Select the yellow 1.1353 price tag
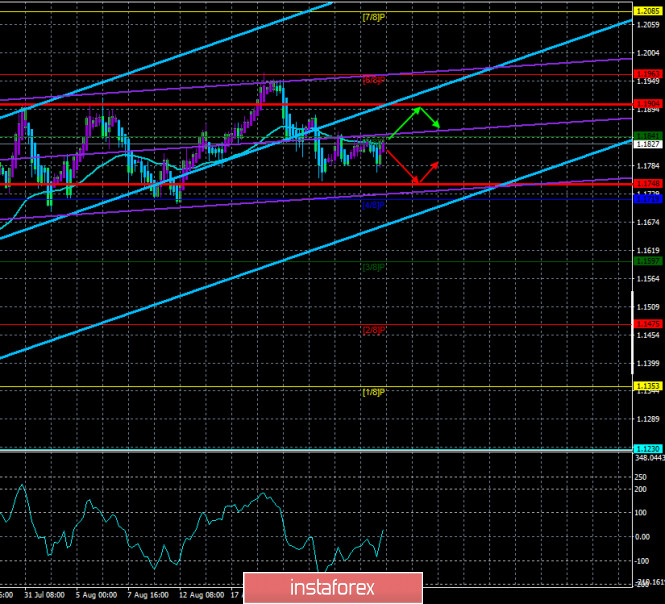Viewport: 665px width, 604px height. pyautogui.click(x=648, y=386)
